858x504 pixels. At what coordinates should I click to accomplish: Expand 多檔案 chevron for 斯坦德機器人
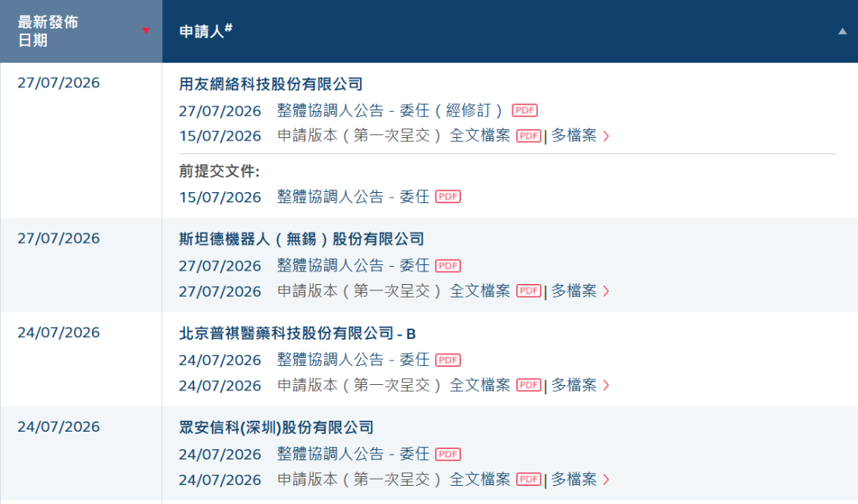606,291
